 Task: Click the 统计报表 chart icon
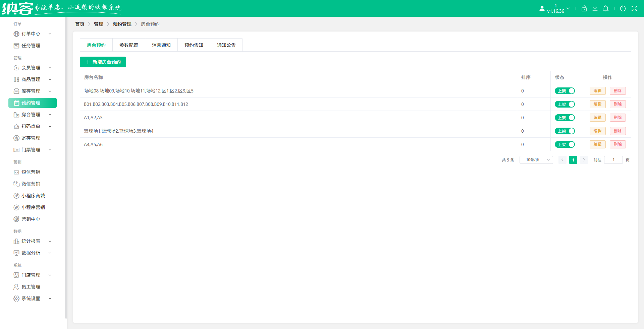pos(16,241)
